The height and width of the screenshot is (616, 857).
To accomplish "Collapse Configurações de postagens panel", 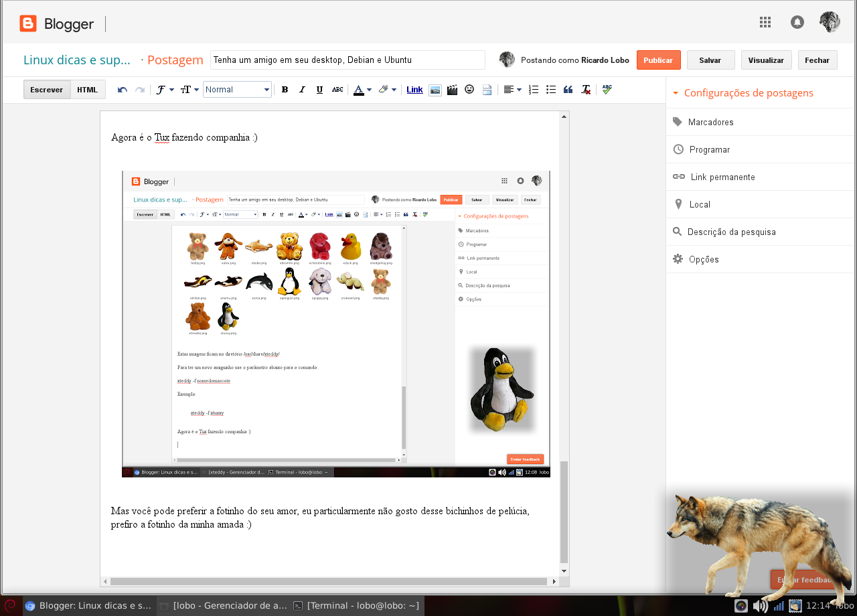I will 743,93.
